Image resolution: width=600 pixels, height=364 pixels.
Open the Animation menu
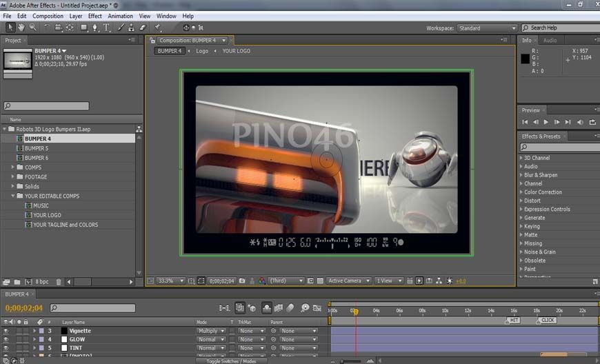[120, 16]
